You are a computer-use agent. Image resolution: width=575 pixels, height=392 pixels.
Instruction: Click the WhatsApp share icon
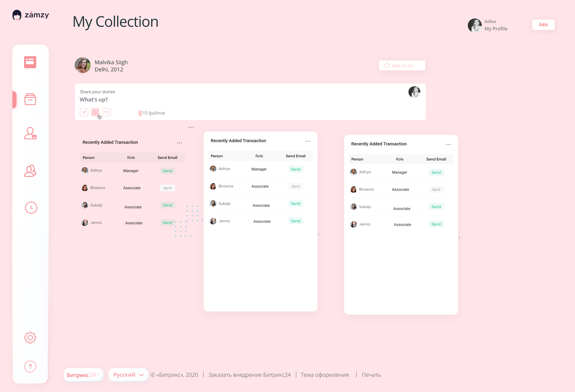tap(95, 112)
